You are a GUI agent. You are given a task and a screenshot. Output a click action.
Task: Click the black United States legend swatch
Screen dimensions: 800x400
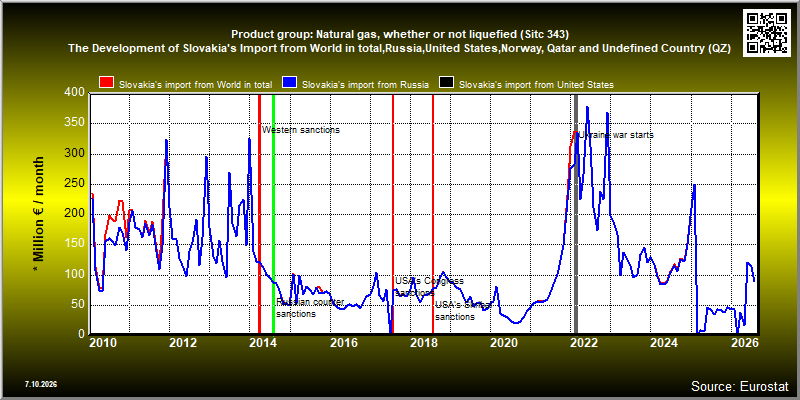tap(447, 84)
